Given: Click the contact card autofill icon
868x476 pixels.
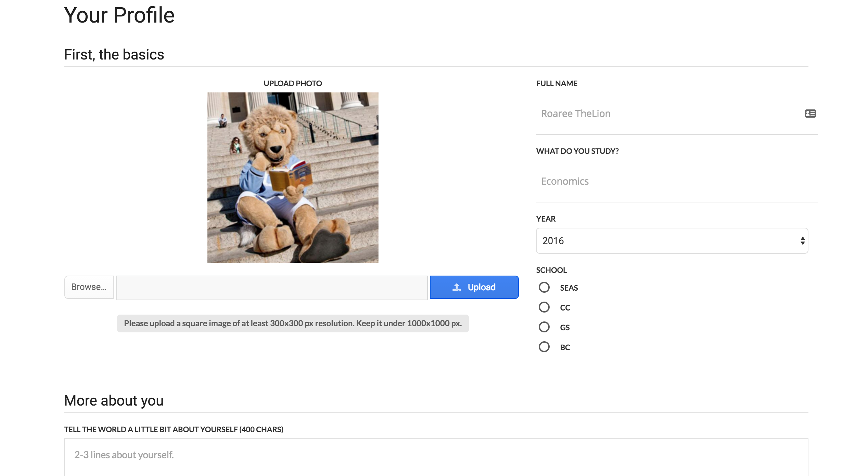Looking at the screenshot, I should [810, 114].
